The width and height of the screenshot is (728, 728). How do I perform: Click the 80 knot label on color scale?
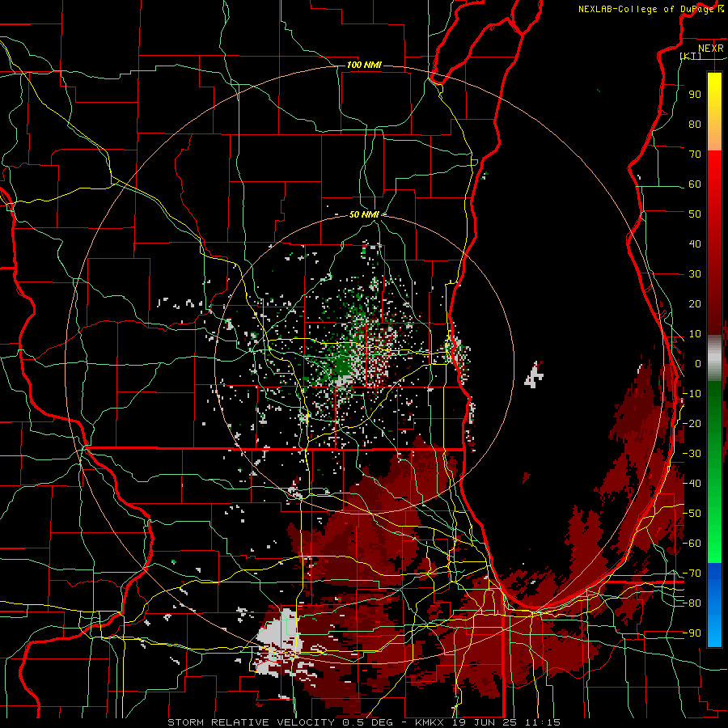tap(695, 124)
